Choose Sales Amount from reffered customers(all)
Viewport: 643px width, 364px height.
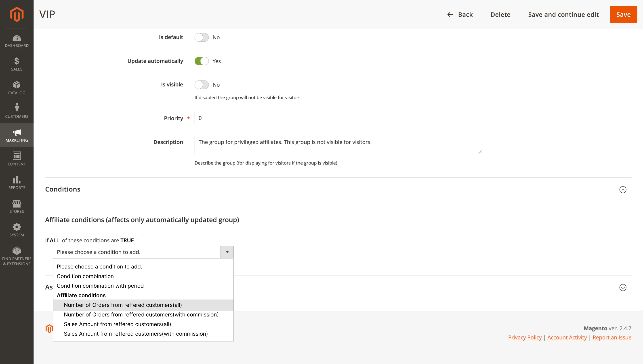tap(118, 324)
